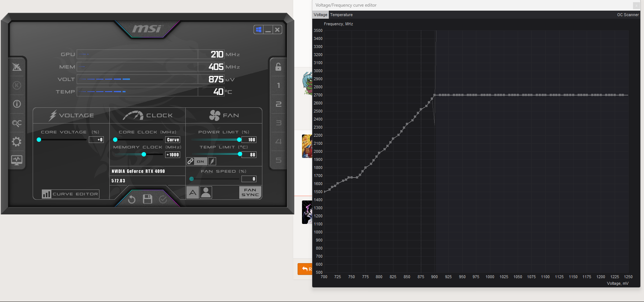Image resolution: width=644 pixels, height=302 pixels.
Task: Select profile slot 2
Action: [x=278, y=104]
